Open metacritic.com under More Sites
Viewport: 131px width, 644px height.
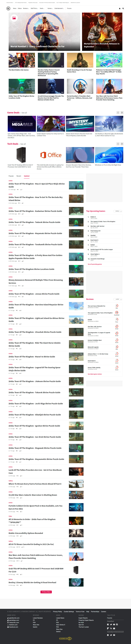14,622
